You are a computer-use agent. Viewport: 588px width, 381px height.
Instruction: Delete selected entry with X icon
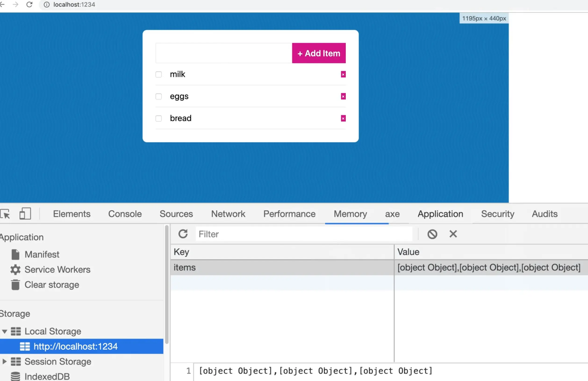(453, 234)
